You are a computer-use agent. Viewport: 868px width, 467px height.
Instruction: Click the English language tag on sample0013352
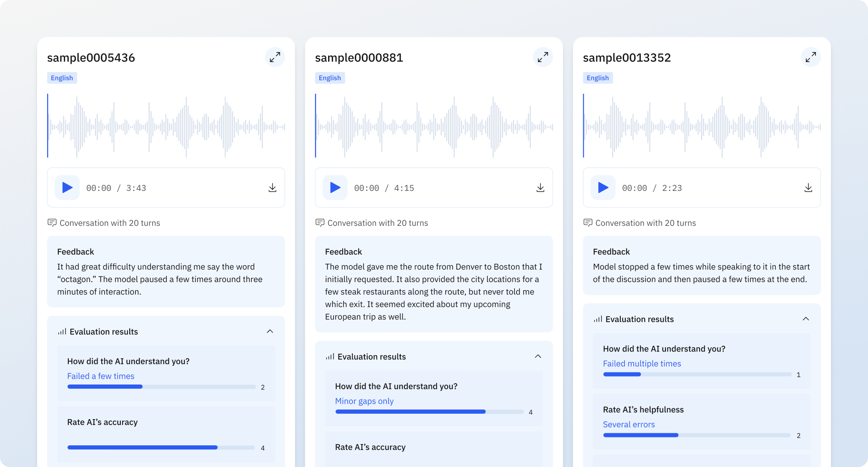tap(597, 78)
